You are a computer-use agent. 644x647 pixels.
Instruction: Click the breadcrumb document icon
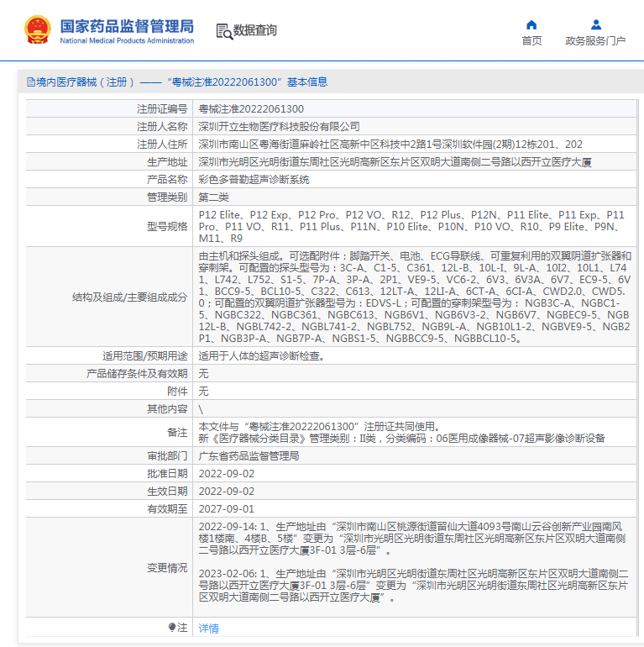[x=30, y=82]
